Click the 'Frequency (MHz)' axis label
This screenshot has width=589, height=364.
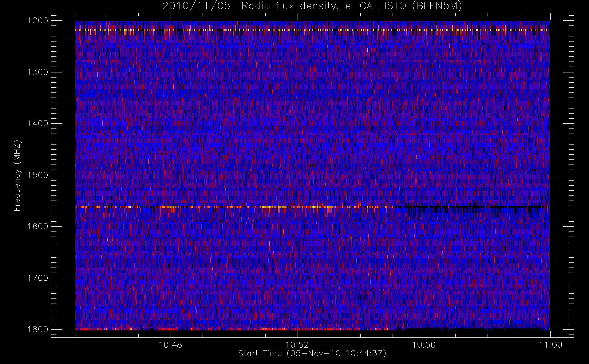point(17,175)
